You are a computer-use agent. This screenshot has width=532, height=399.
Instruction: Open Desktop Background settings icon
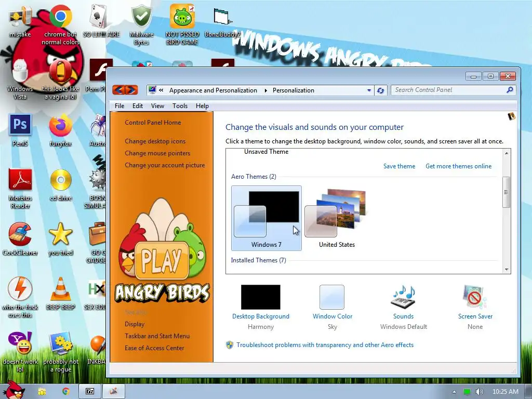coord(261,297)
